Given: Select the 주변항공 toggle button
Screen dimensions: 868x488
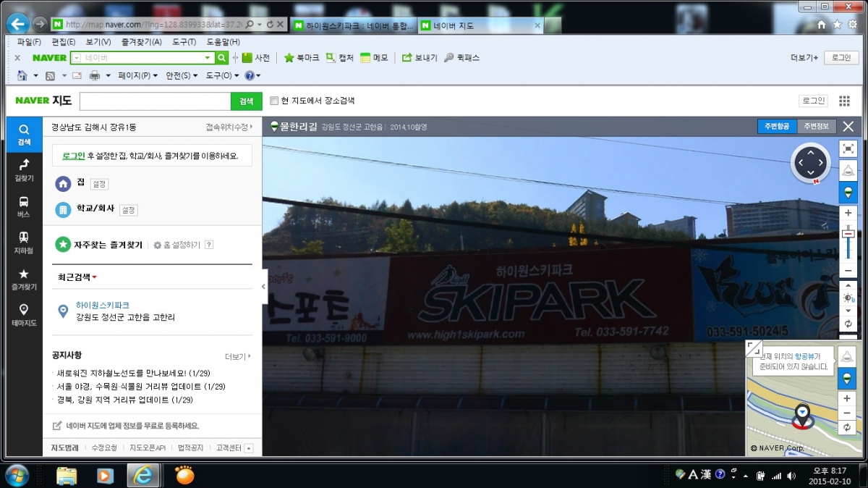Looking at the screenshot, I should (778, 126).
